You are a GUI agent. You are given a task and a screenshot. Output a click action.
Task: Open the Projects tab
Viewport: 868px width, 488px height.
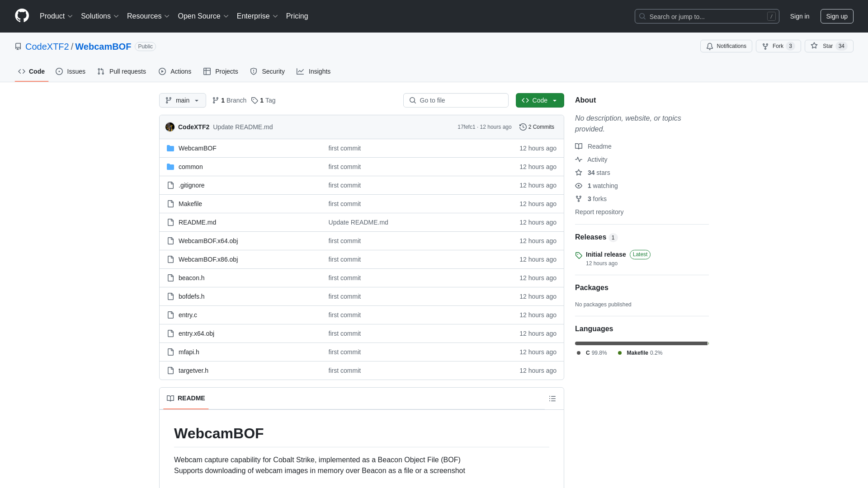point(221,71)
